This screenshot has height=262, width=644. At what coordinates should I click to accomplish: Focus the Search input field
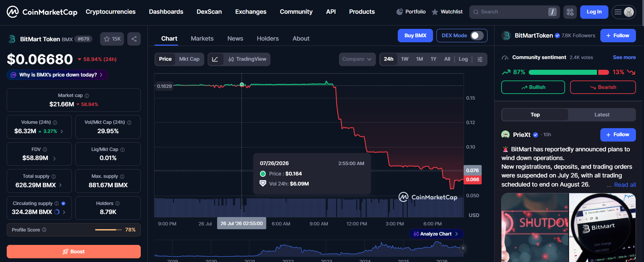point(514,12)
